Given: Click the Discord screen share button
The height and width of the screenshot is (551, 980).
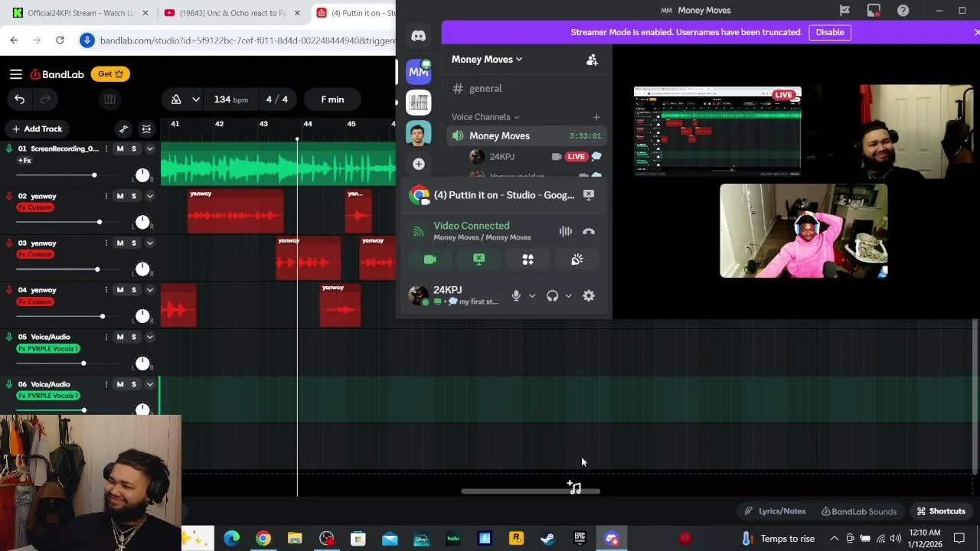Looking at the screenshot, I should 479,259.
